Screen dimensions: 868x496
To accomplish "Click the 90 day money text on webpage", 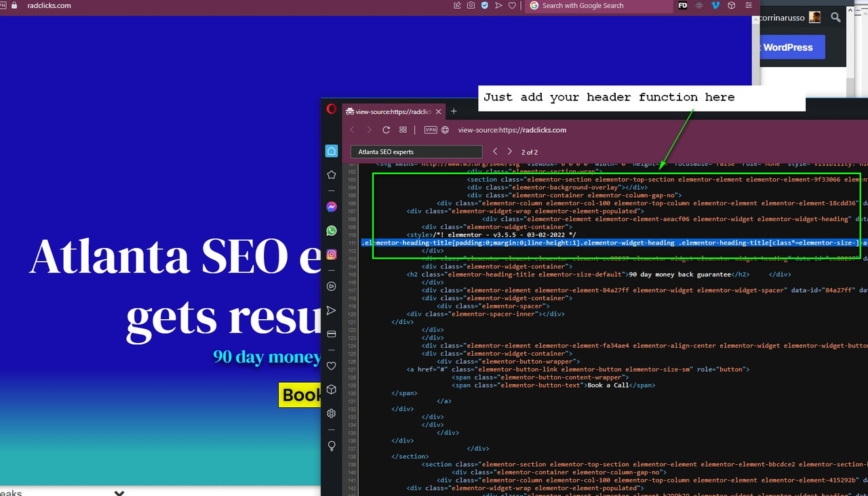I will pyautogui.click(x=267, y=356).
